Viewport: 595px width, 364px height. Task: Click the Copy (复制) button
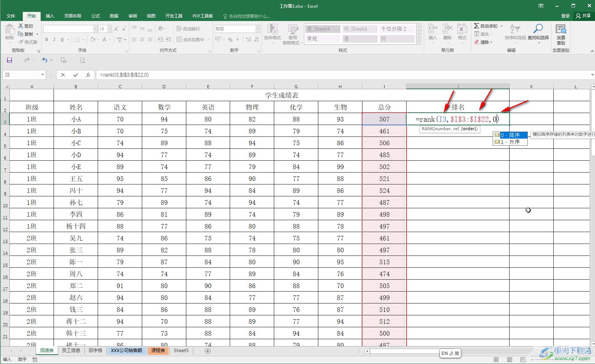26,34
